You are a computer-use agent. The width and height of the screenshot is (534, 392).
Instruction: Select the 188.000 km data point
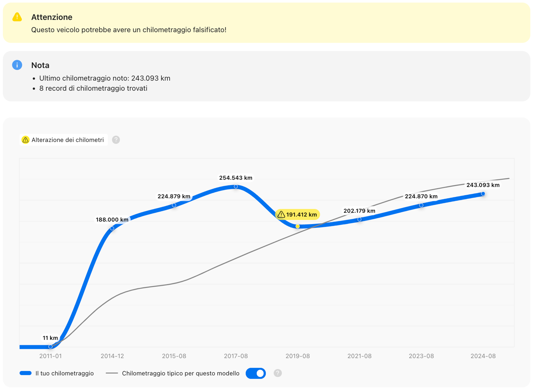112,229
